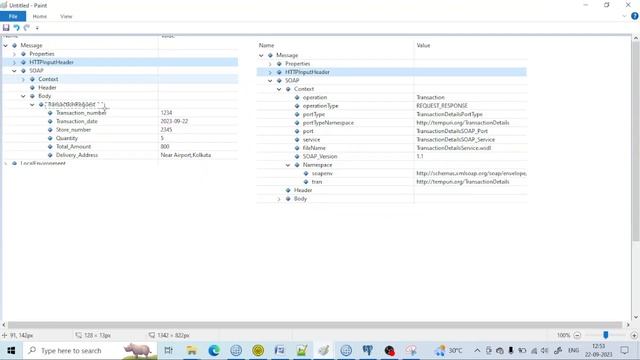Click the value 2023-09-22
Image resolution: width=640 pixels, height=360 pixels.
tap(174, 121)
